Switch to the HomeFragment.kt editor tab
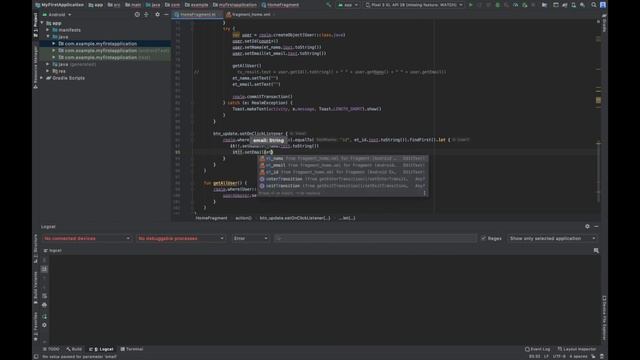Image resolution: width=640 pixels, height=360 pixels. click(198, 14)
